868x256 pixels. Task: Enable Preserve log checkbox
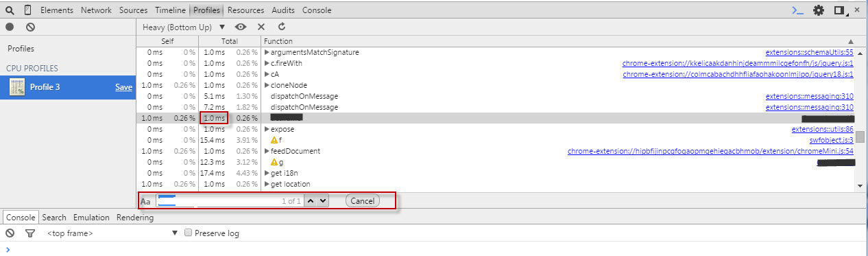tap(189, 233)
